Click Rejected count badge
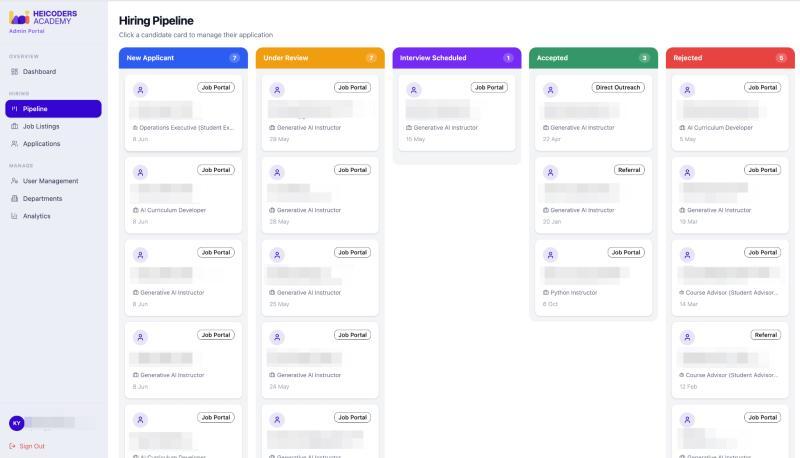800x458 pixels. point(781,58)
